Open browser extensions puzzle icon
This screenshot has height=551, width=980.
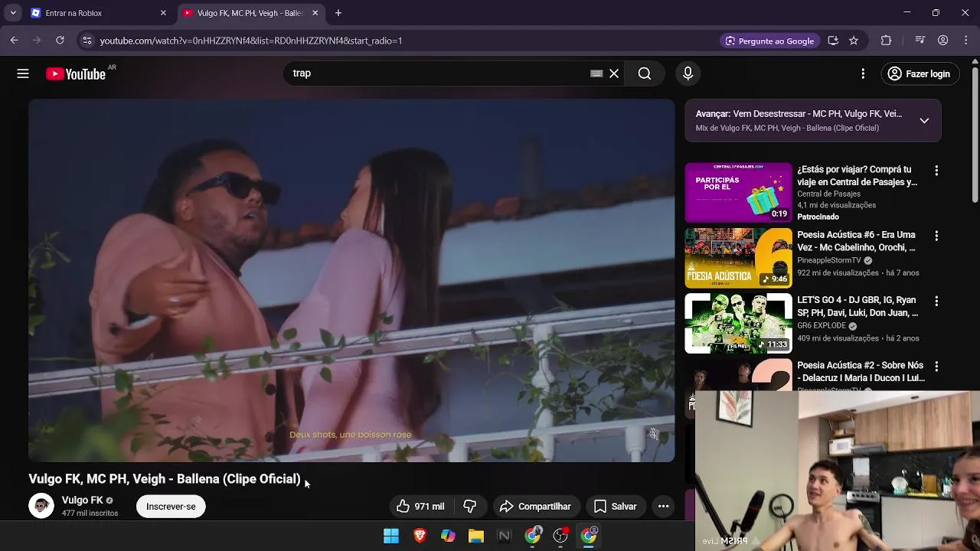pos(886,41)
